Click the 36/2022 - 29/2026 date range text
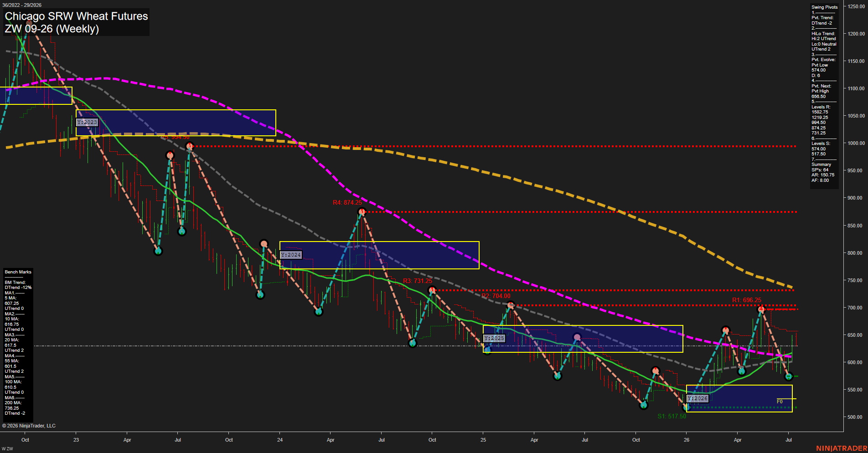 click(22, 5)
